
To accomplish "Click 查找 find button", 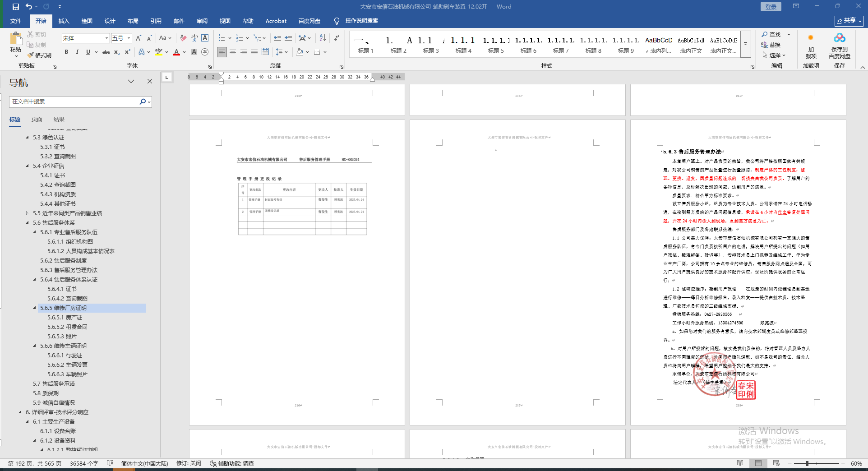I will [x=771, y=34].
